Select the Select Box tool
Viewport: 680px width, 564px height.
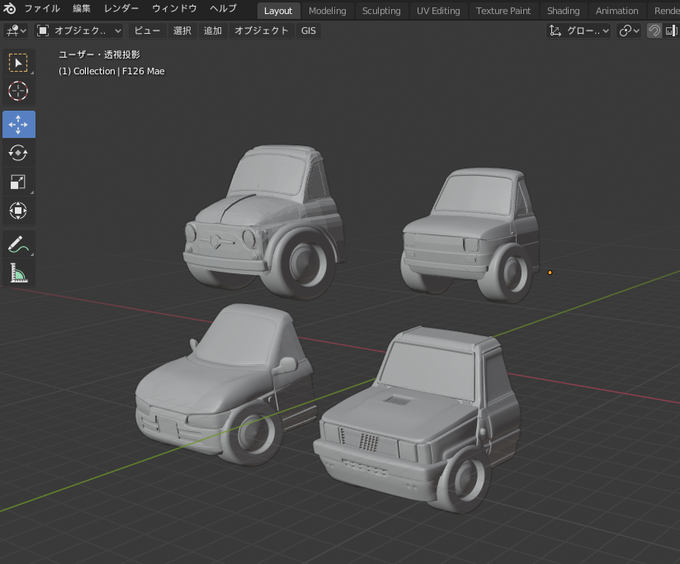point(18,63)
